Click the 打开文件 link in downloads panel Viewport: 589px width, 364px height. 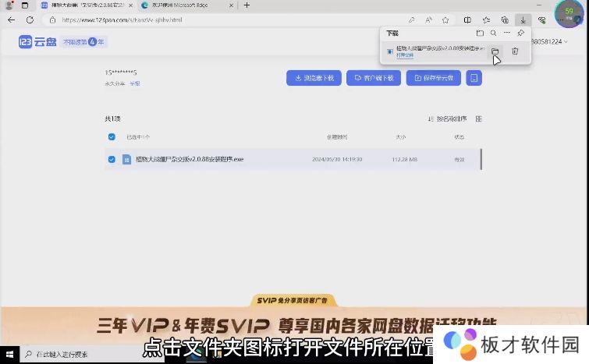click(406, 56)
